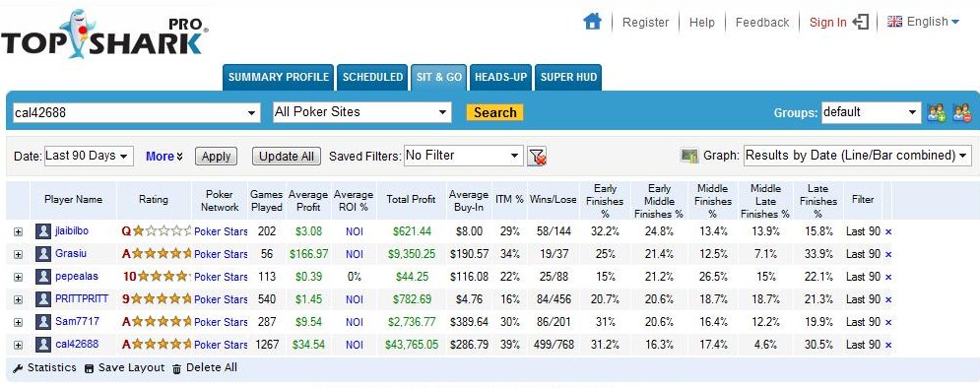This screenshot has width=980, height=388.
Task: Click the add group icon
Action: [x=937, y=113]
